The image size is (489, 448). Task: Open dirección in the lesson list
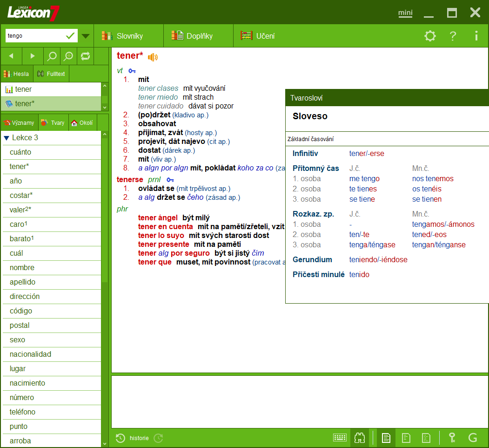pos(52,296)
